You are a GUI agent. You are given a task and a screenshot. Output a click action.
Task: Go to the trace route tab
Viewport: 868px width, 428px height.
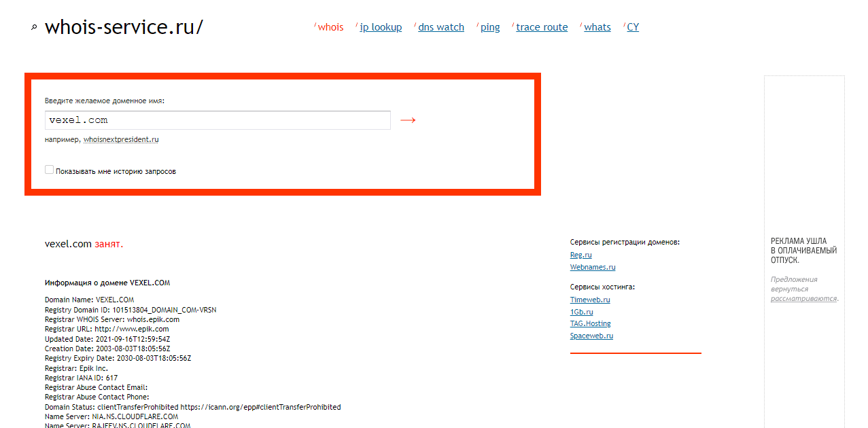[542, 27]
